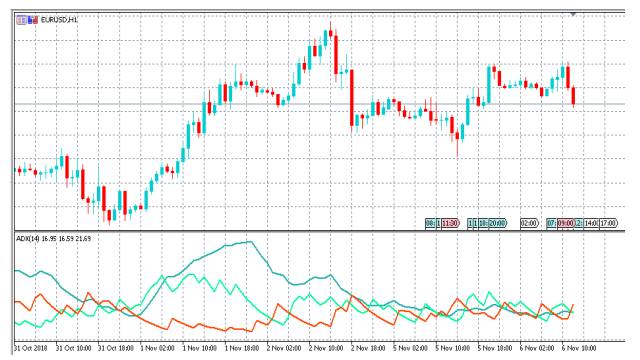Click the 1 Nov 18:00 time label
Image resolution: width=640 pixels, height=360 pixels.
[x=242, y=348]
